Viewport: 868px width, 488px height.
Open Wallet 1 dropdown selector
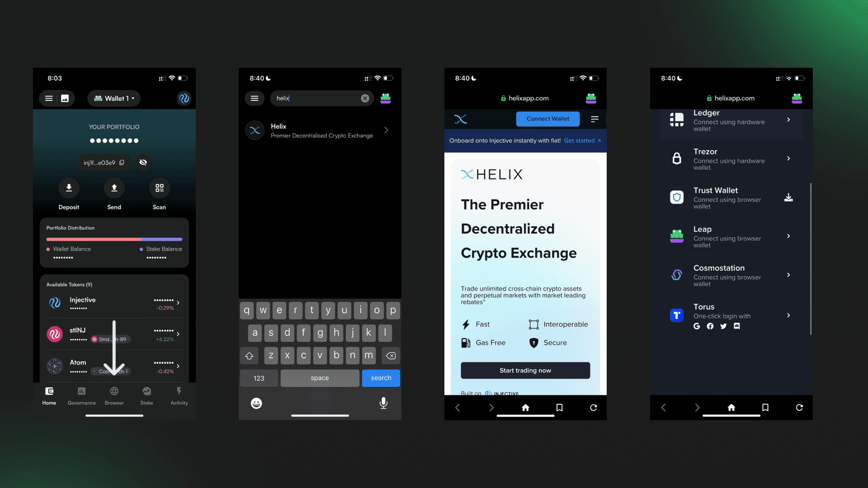(x=114, y=98)
